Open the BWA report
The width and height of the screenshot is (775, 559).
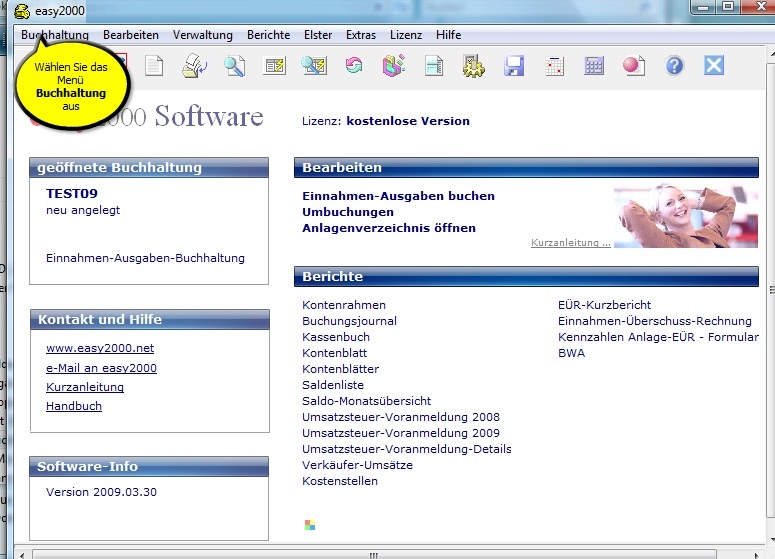click(x=571, y=353)
